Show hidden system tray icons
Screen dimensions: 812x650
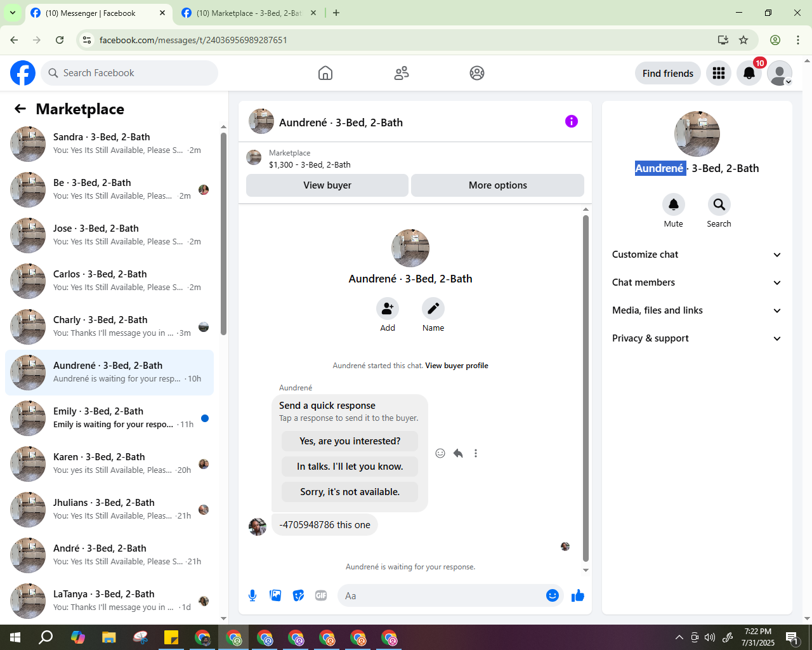click(x=679, y=637)
